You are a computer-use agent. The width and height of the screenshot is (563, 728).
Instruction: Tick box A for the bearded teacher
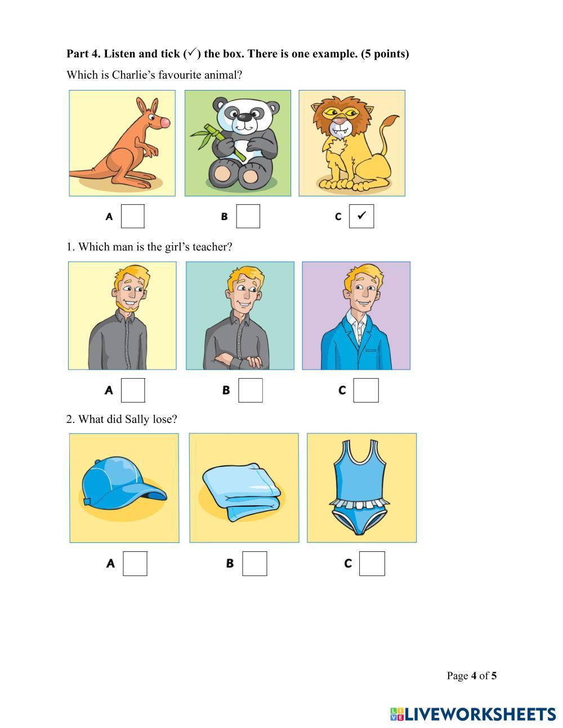coord(133,390)
